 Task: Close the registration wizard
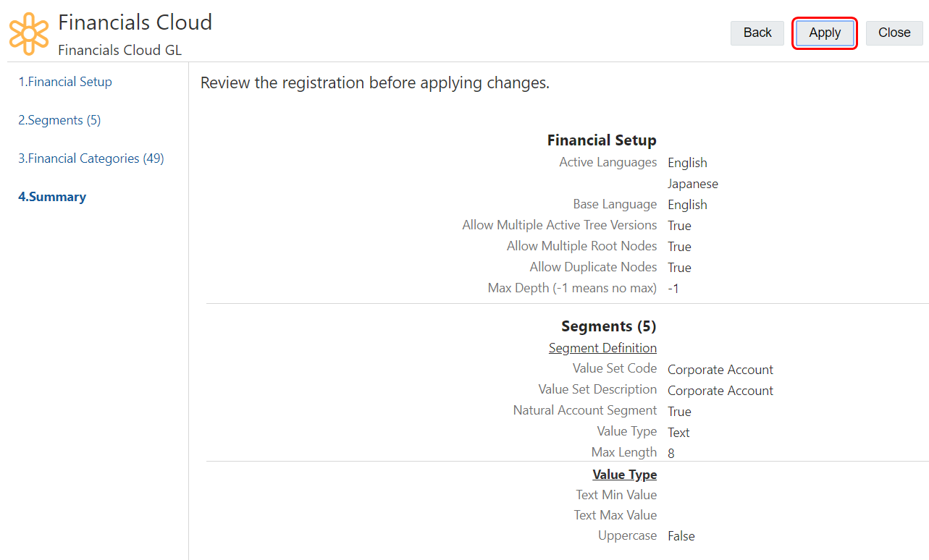pos(894,33)
